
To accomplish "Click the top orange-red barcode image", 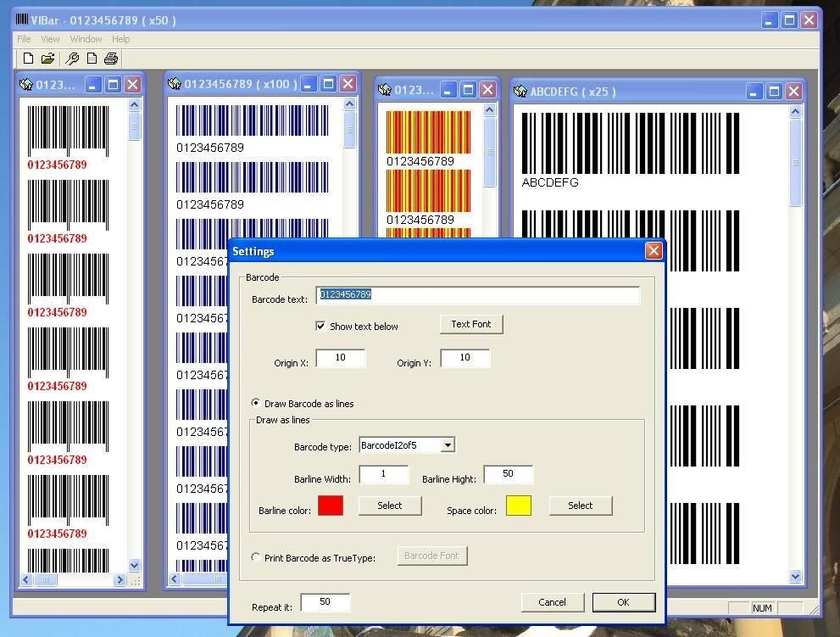I will (x=429, y=132).
